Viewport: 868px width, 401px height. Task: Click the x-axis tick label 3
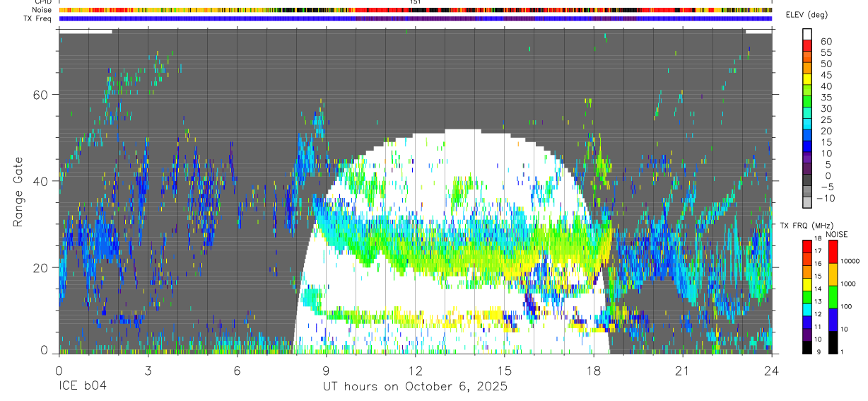pos(148,371)
